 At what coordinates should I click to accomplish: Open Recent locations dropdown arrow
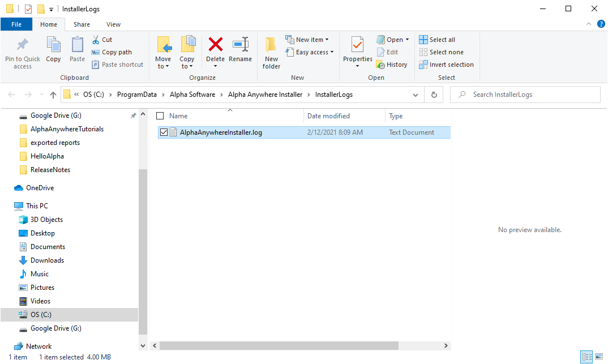coord(41,95)
